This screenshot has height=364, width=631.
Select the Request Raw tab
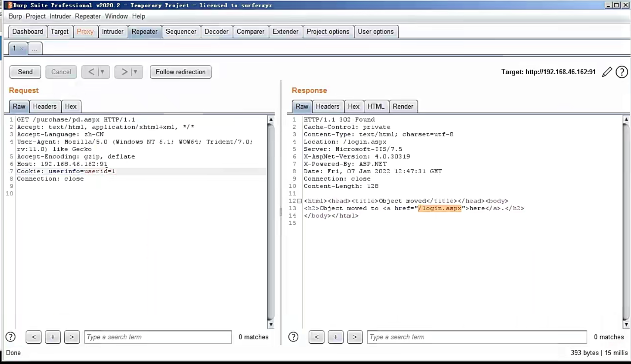[x=19, y=106]
